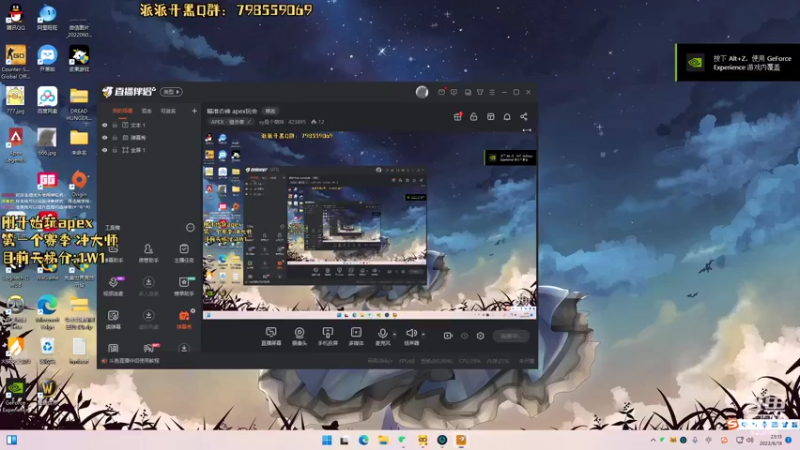Screen dimensions: 800x450
Task: Show hidden tray icons chevron
Action: (x=653, y=440)
